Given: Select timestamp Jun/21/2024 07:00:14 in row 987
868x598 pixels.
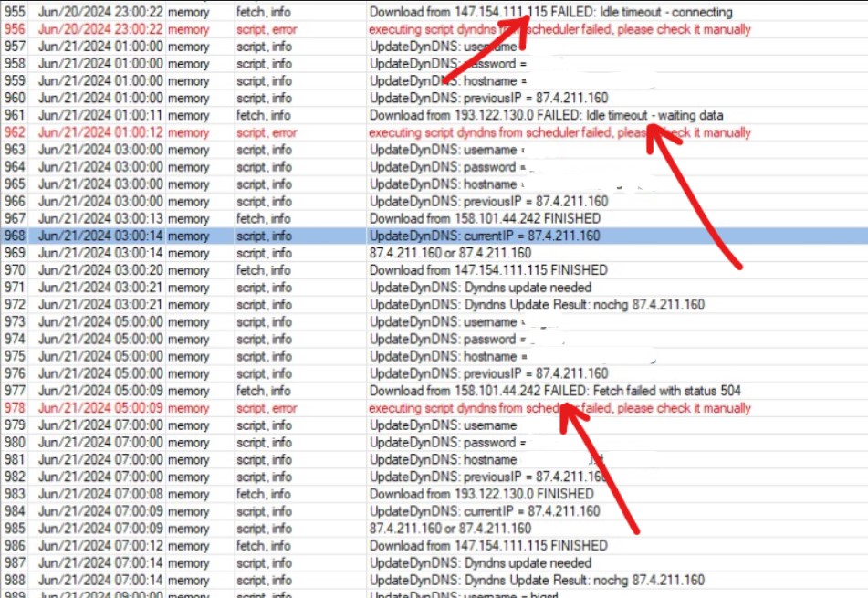Looking at the screenshot, I should click(x=100, y=562).
